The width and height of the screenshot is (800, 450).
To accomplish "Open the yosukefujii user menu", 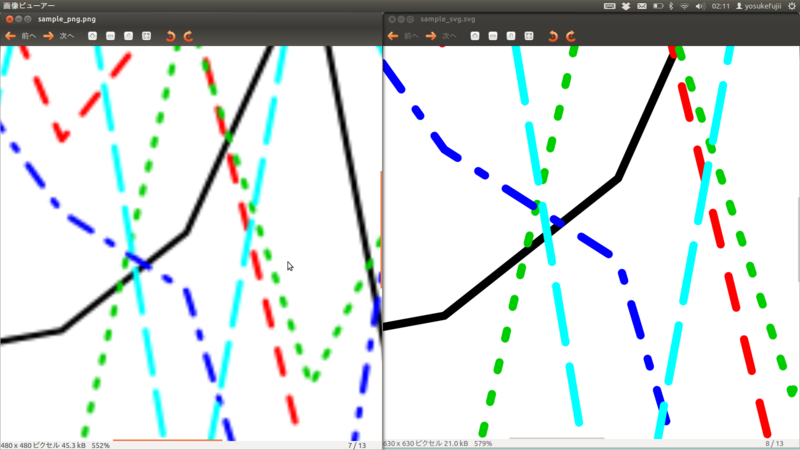I will (759, 6).
